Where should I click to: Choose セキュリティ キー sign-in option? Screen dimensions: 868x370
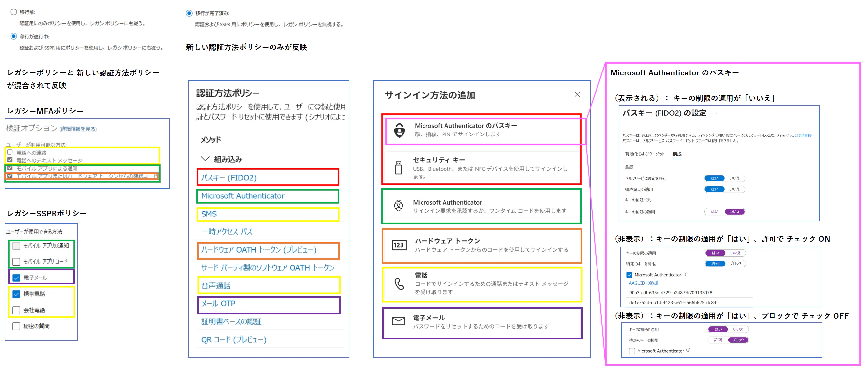click(x=482, y=168)
